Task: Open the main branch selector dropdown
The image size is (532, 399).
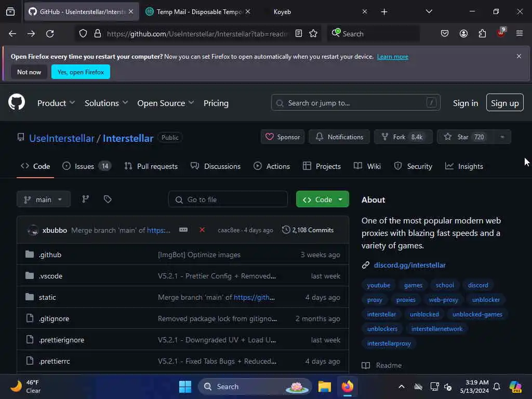Action: pos(44,199)
